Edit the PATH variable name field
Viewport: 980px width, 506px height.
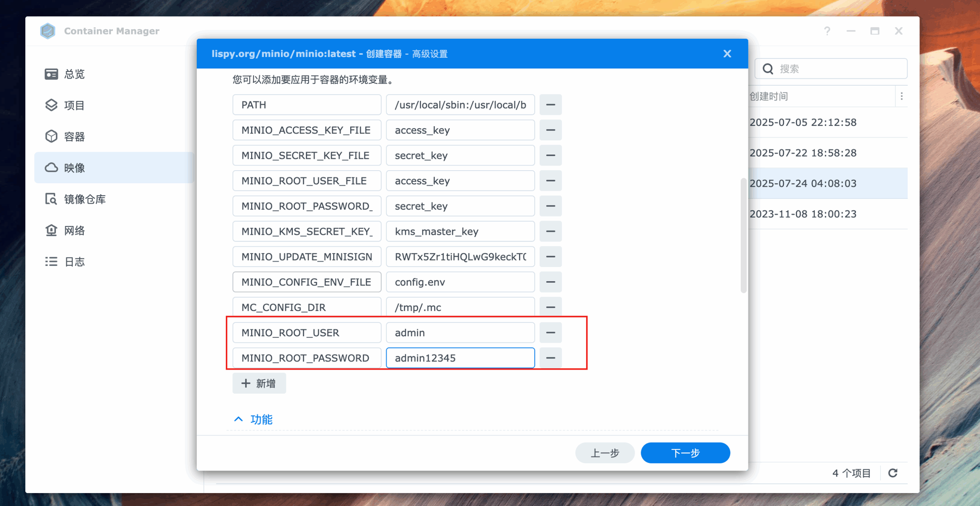click(x=307, y=105)
